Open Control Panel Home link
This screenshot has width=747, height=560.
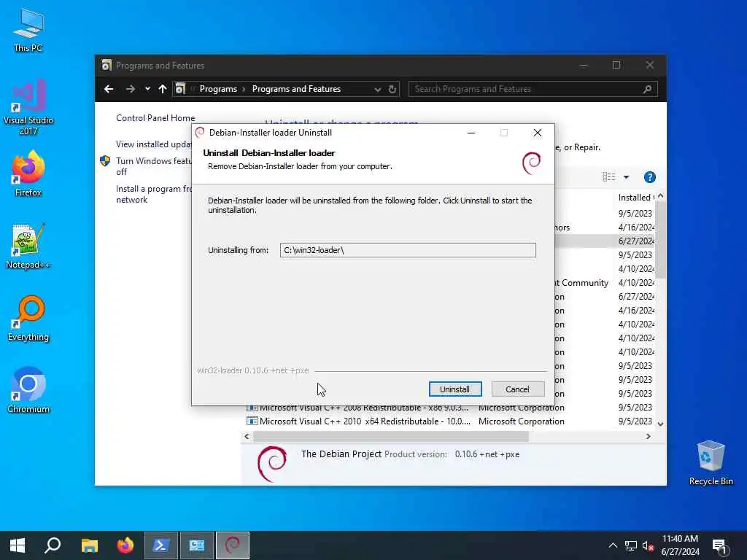(155, 118)
